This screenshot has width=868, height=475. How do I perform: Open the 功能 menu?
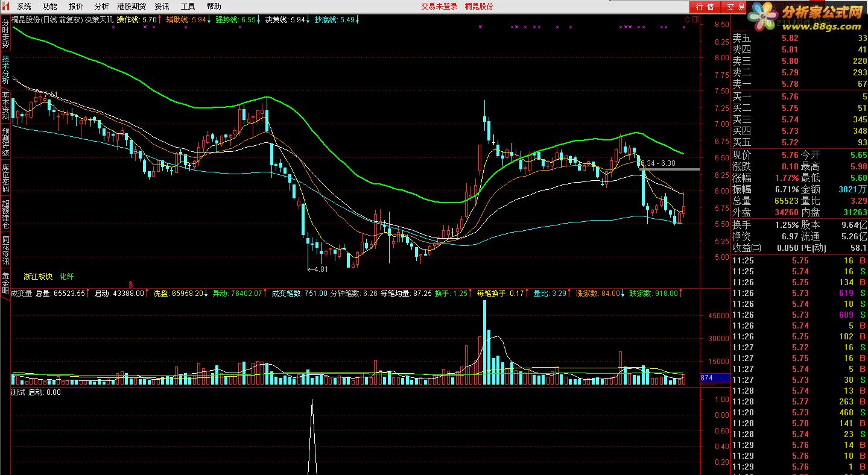click(50, 6)
